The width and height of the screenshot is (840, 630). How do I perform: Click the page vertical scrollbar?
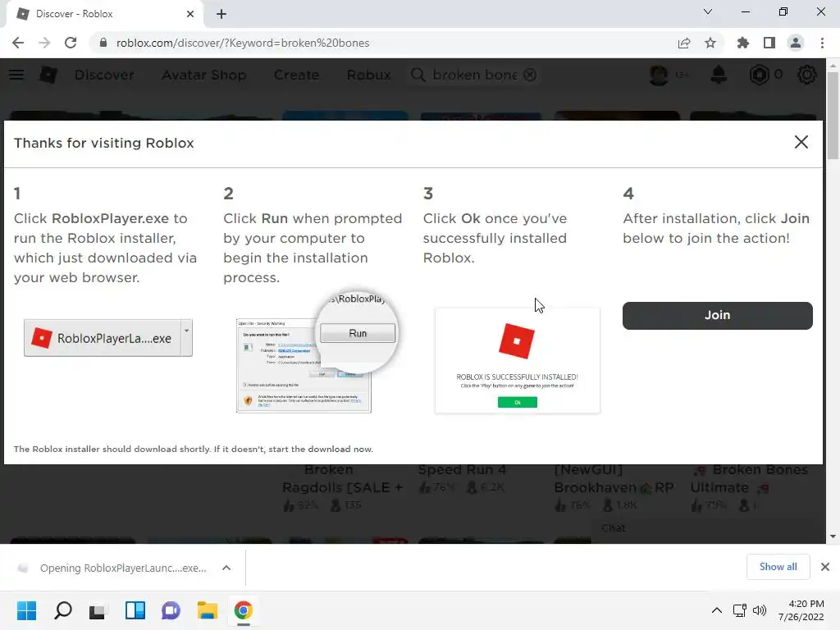click(833, 115)
